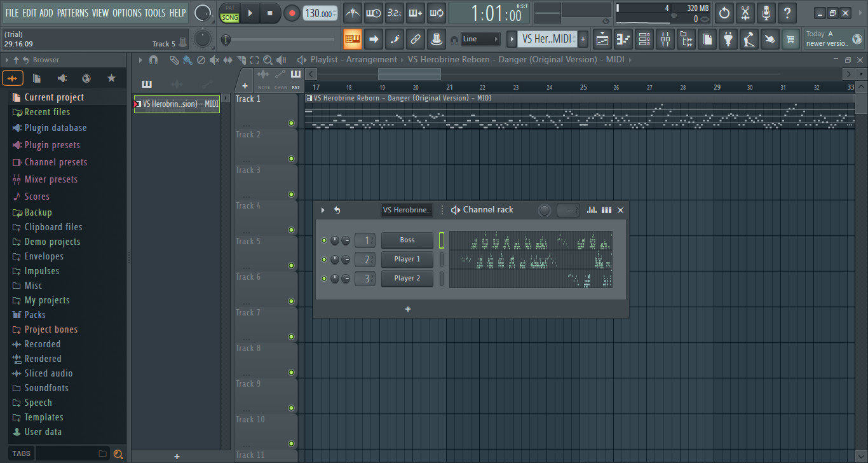The height and width of the screenshot is (463, 868).
Task: Open the Piano roll toolbar icon
Action: click(x=623, y=39)
